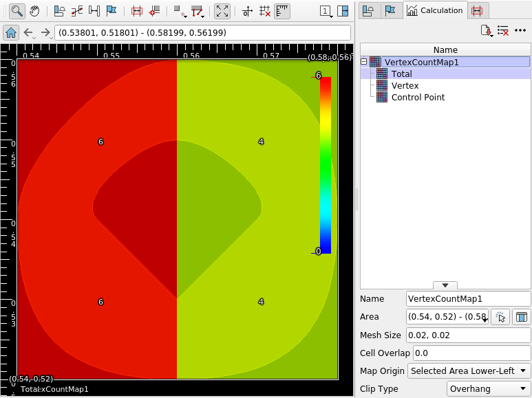The width and height of the screenshot is (532, 398).
Task: Click the upper-left cell value 6
Action: click(100, 142)
